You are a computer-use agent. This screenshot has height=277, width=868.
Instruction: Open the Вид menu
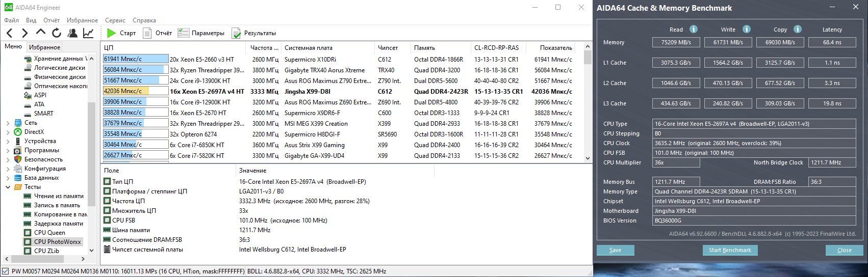[x=31, y=20]
